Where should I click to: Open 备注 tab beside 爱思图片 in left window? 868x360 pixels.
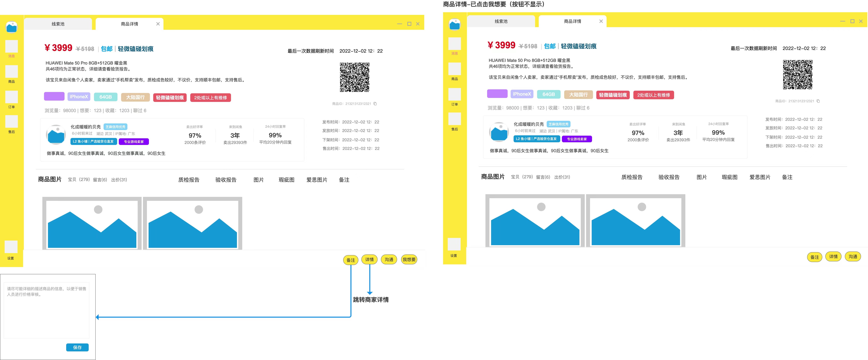click(344, 180)
